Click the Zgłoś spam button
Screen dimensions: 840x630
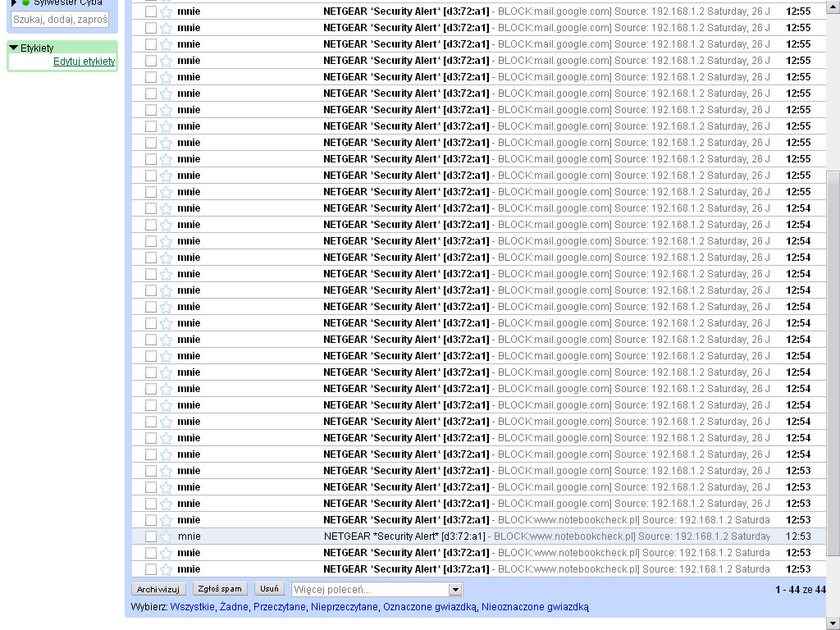click(x=220, y=589)
